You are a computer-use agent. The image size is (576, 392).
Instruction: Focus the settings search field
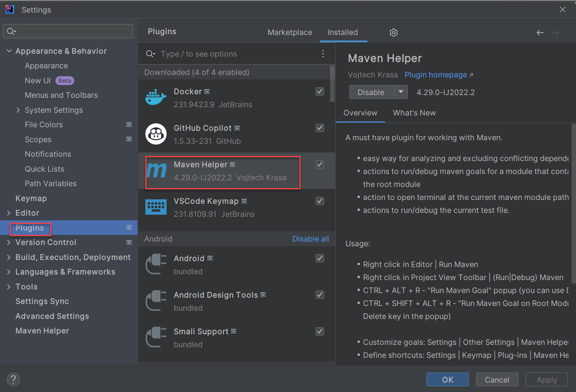point(68,31)
